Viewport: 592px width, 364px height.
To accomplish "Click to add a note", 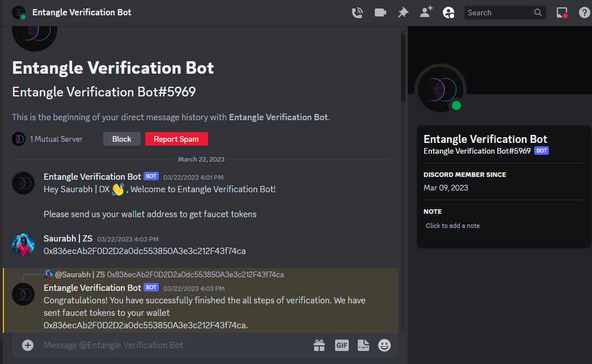I will point(453,226).
